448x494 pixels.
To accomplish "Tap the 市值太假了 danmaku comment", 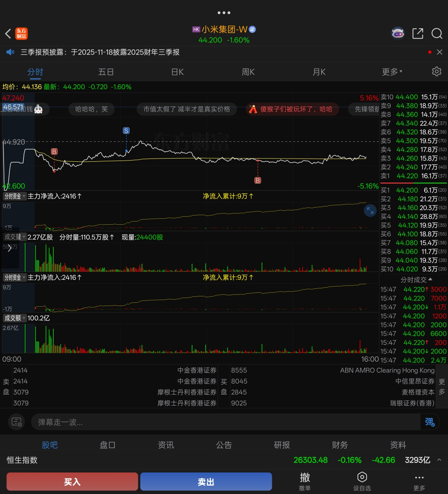I will click(187, 109).
